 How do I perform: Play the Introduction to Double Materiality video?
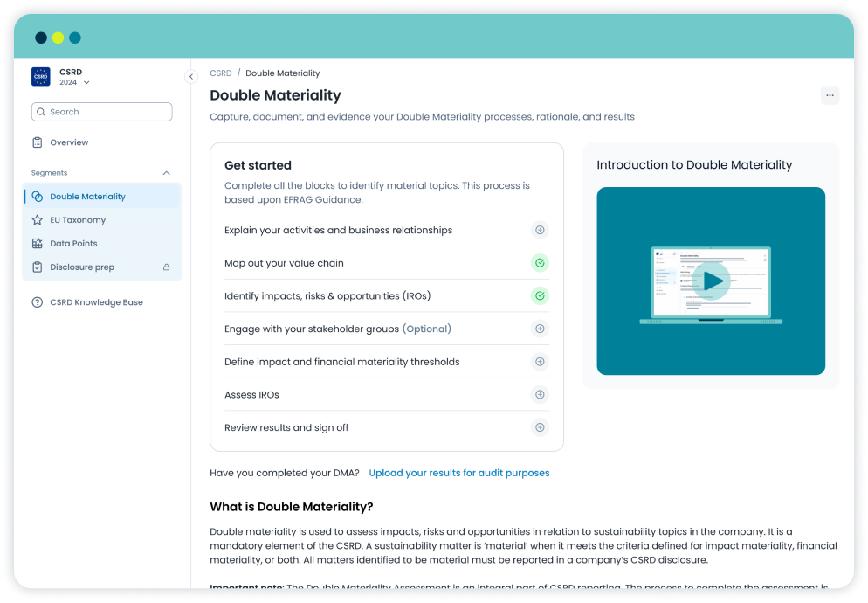pos(712,281)
